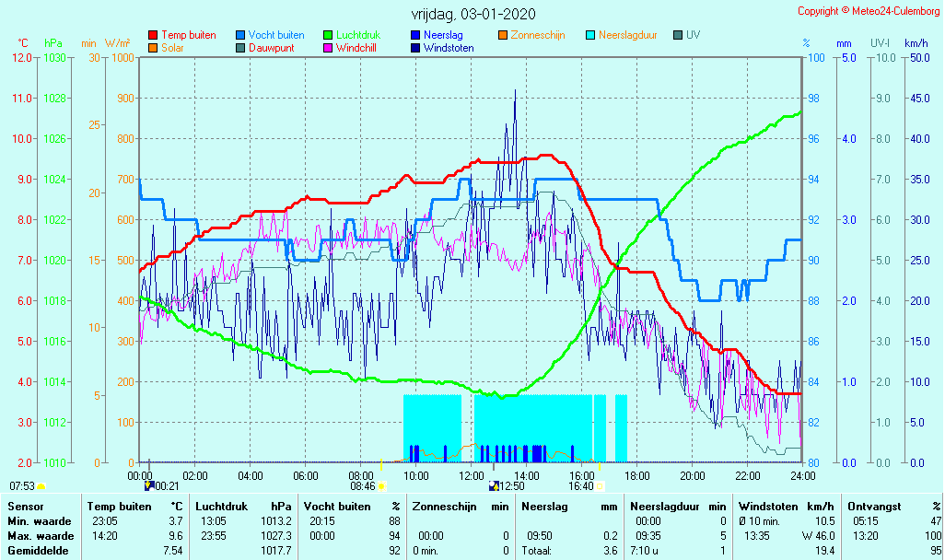Click the moon icon beside 12:50

click(x=494, y=485)
